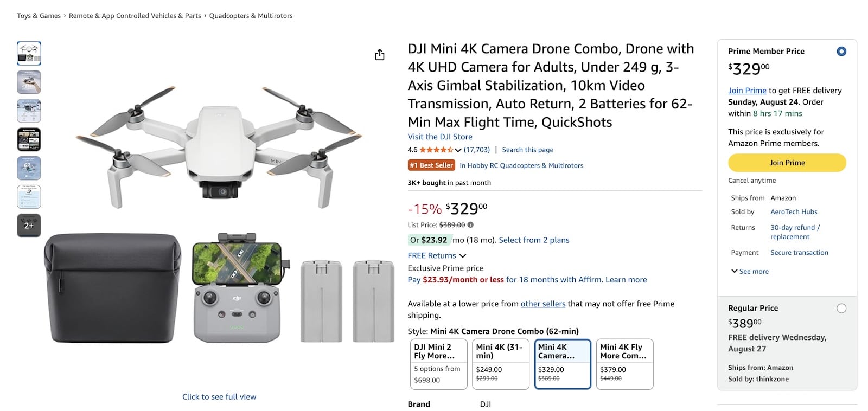This screenshot has height=411, width=868.
Task: Select the Mini 4K (31-min) style option
Action: [x=500, y=363]
